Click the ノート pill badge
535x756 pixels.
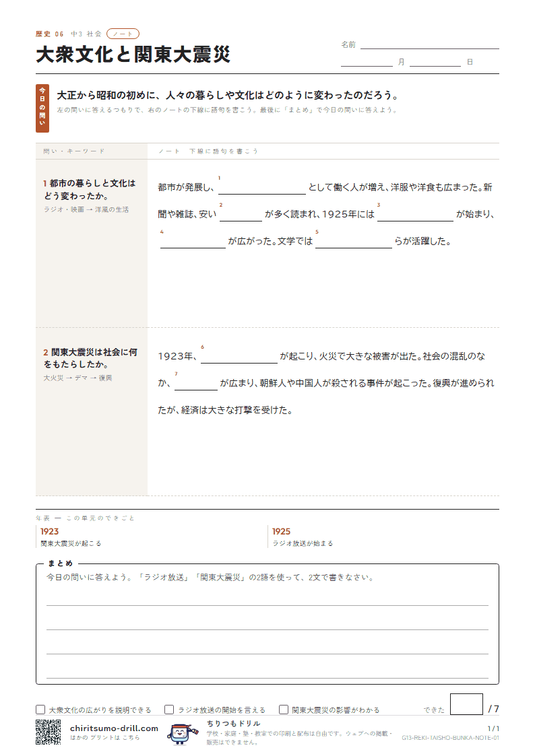coord(123,34)
